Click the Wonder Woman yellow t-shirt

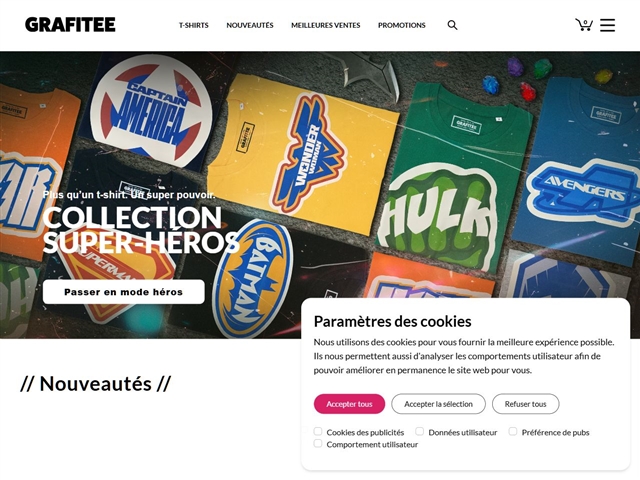pos(302,153)
